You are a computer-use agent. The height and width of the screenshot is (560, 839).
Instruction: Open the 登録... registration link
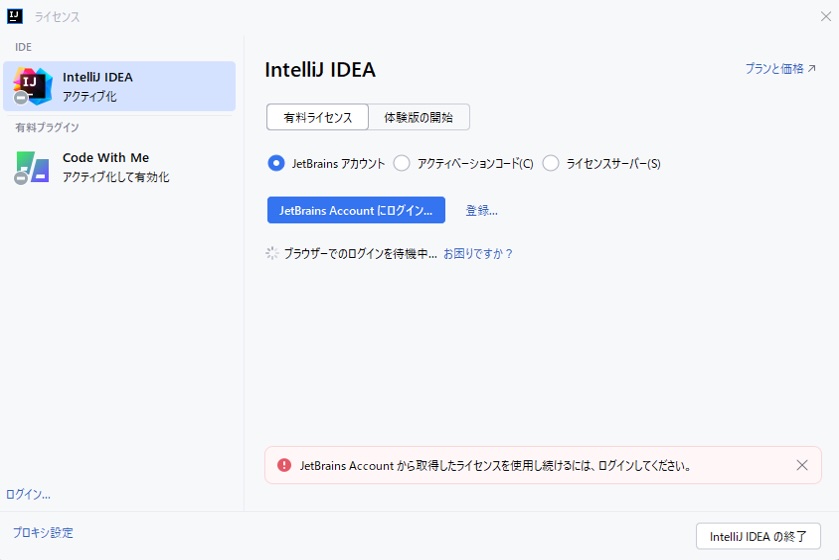click(x=482, y=211)
